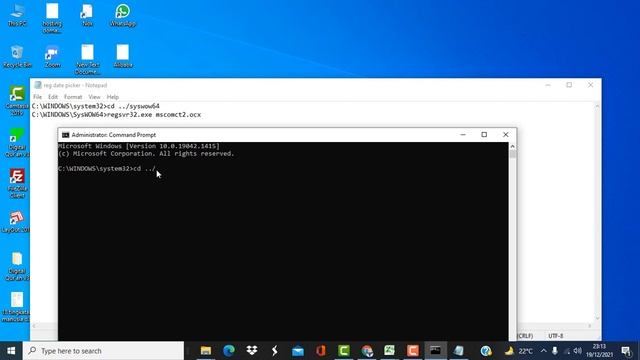The image size is (640, 360).
Task: Open the microphone tray icon
Action: click(x=555, y=351)
